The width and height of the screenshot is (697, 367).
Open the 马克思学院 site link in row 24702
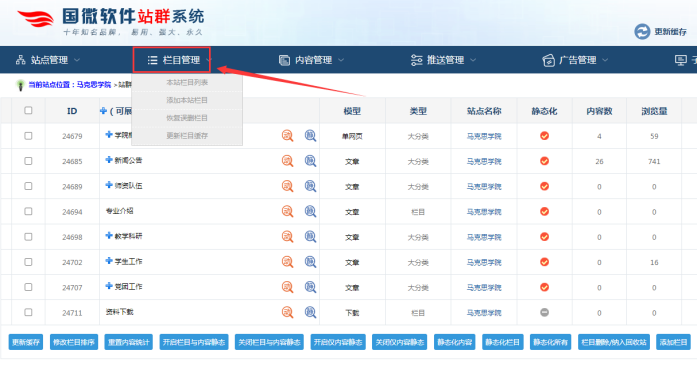pos(484,262)
